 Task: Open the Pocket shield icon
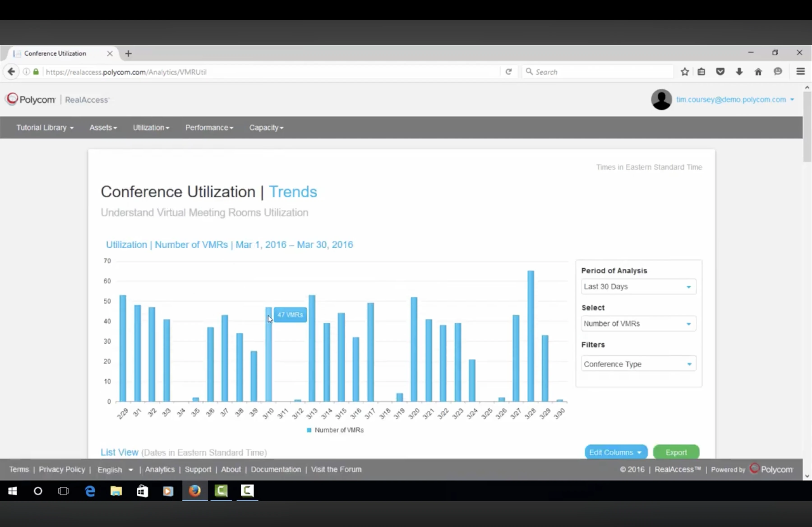coord(720,72)
